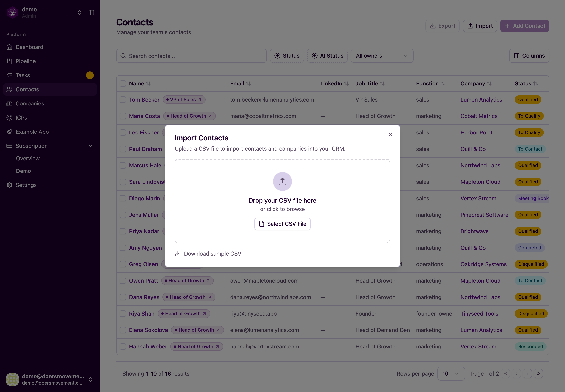Open Companies in the sidebar
The width and height of the screenshot is (565, 392).
point(50,103)
